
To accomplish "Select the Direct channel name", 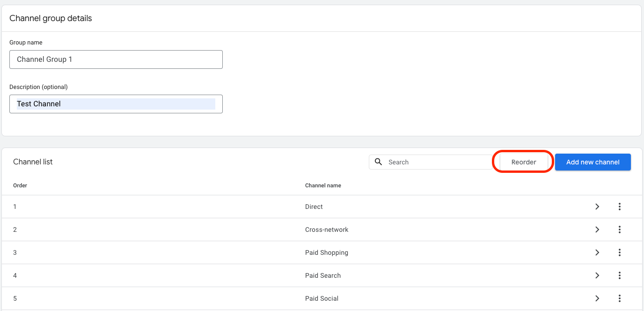I will tap(314, 207).
